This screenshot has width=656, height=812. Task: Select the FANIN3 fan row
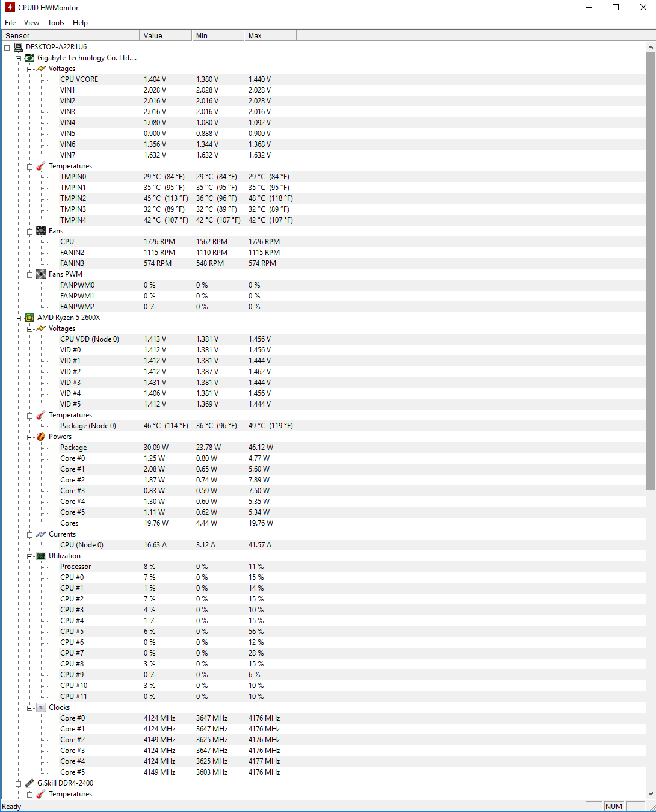pyautogui.click(x=323, y=263)
